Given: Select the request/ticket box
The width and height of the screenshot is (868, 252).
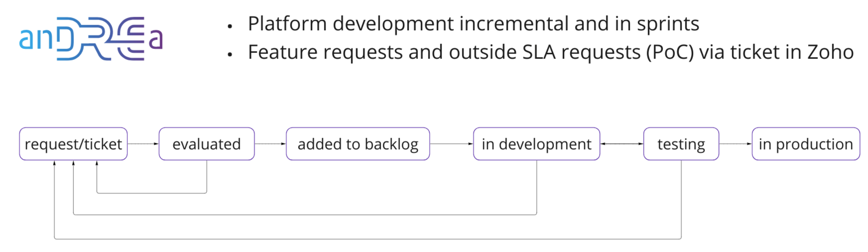Looking at the screenshot, I should (73, 144).
